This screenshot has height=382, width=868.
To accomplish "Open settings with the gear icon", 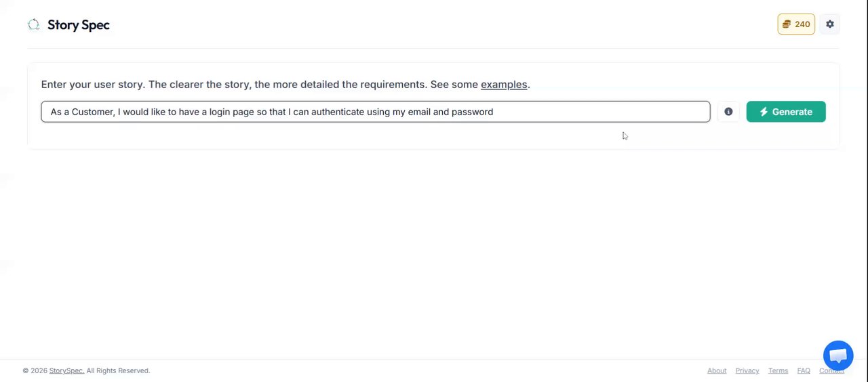I will pyautogui.click(x=830, y=24).
